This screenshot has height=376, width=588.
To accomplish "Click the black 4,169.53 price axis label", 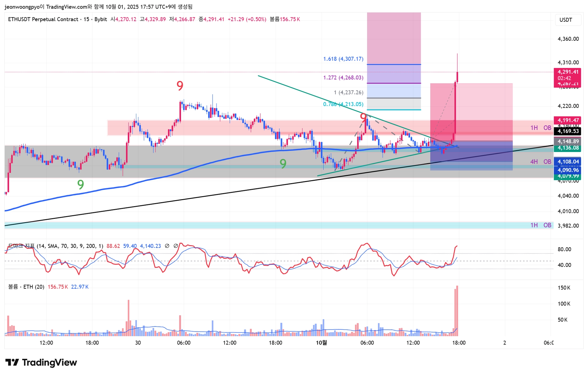I will coord(568,131).
